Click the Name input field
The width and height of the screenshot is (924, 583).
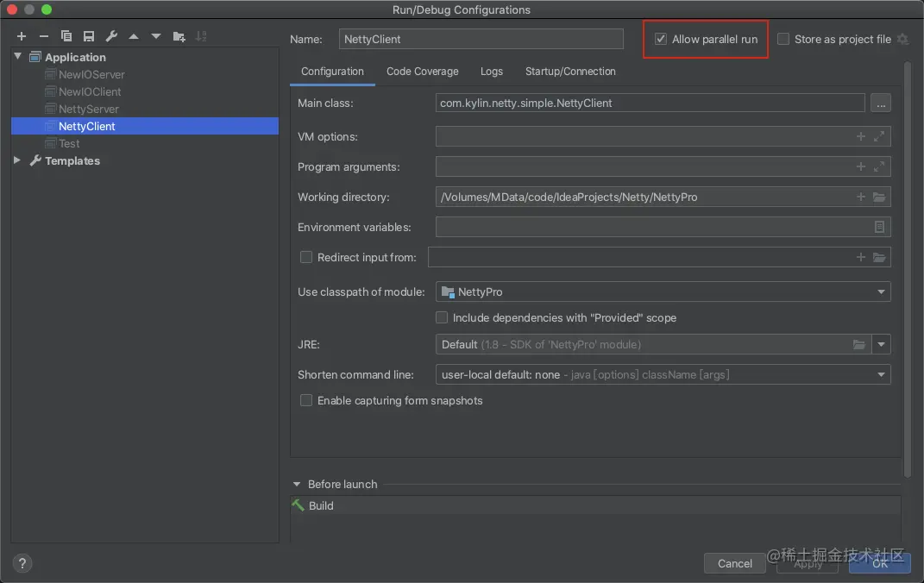[x=481, y=39]
